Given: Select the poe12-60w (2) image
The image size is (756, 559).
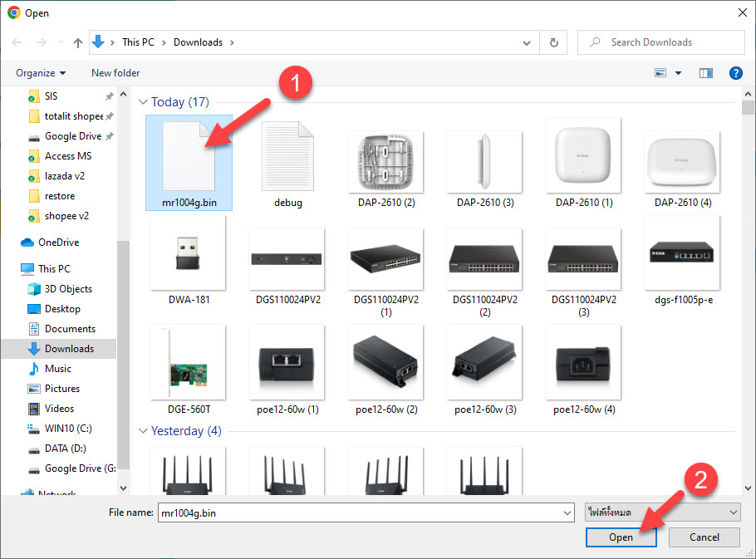Looking at the screenshot, I should (386, 370).
